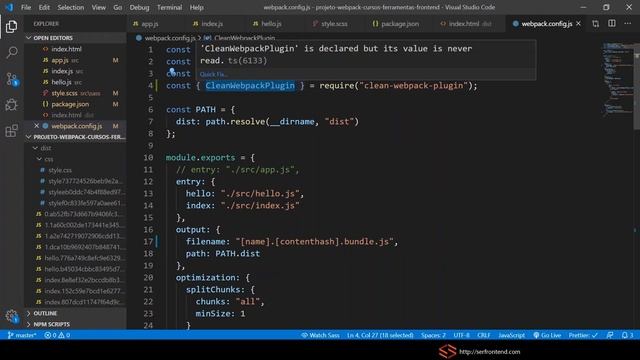Viewport: 640px width, 360px height.
Task: Open the Terminal menu
Action: coord(169,7)
